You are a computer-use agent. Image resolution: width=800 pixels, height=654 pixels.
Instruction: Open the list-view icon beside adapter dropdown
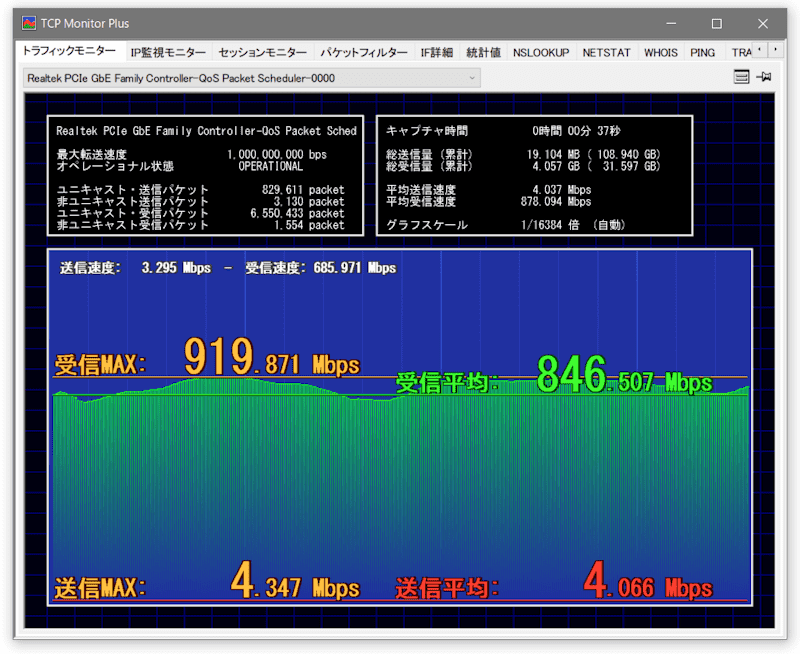741,77
